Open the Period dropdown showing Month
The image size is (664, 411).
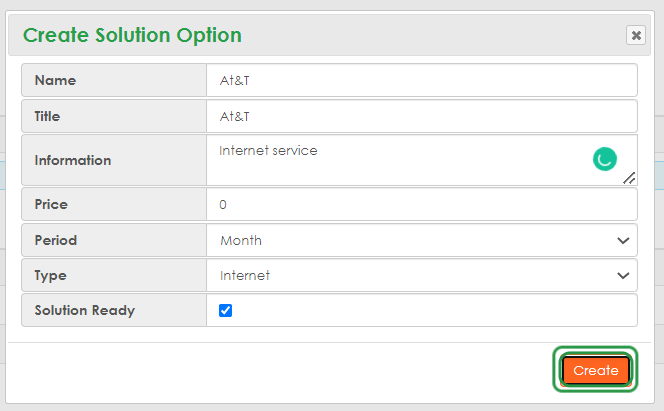click(x=421, y=240)
